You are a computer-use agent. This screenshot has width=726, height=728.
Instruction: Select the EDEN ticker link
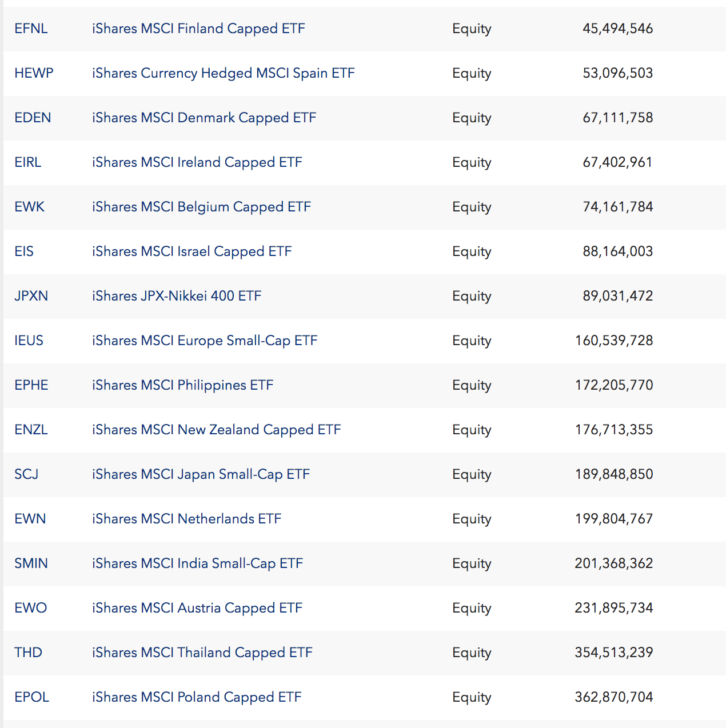pyautogui.click(x=33, y=118)
